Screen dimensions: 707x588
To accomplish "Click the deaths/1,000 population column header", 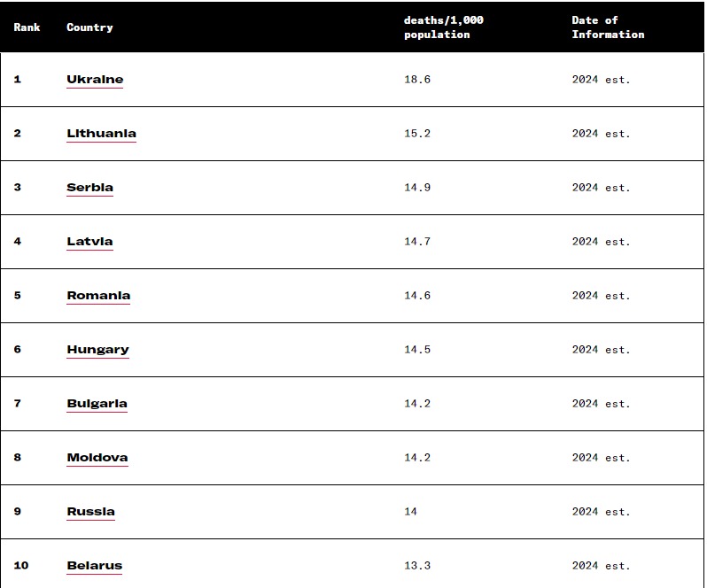I will point(443,27).
